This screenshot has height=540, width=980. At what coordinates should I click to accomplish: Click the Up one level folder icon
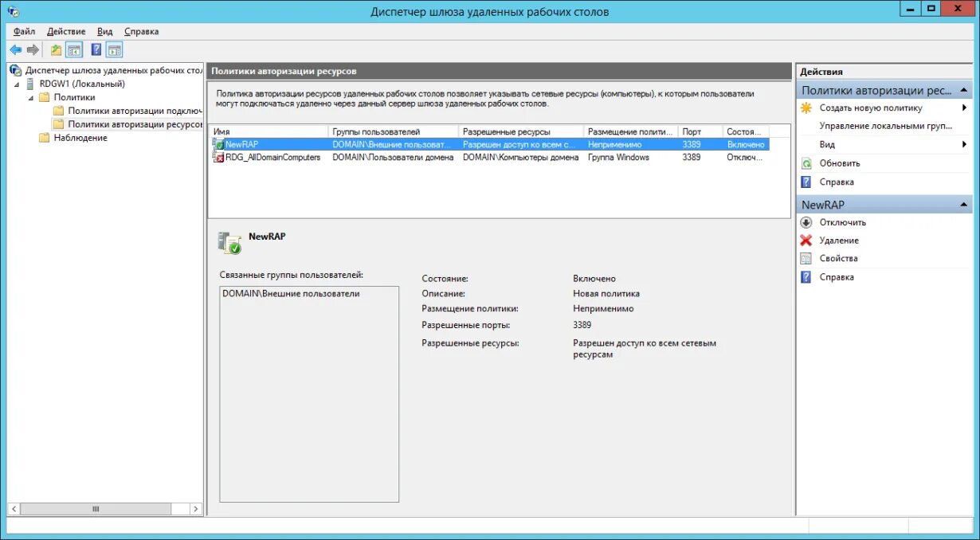(x=57, y=50)
